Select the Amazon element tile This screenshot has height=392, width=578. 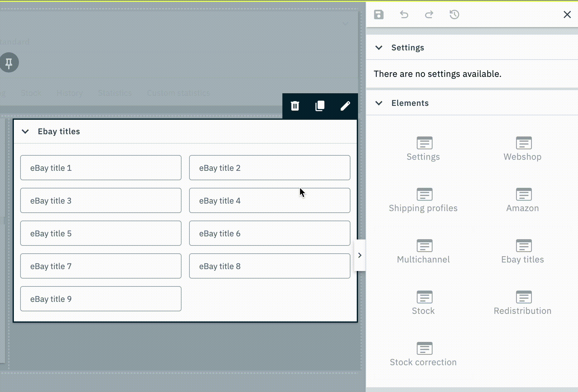[x=523, y=200]
